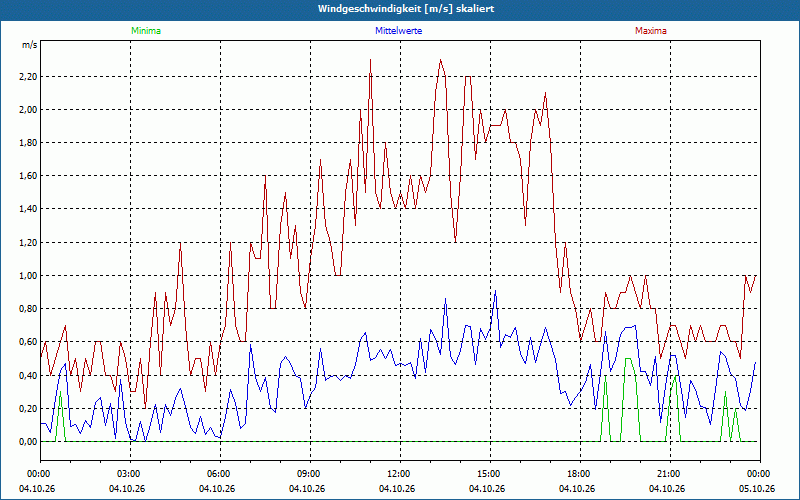Click the 03:00 time axis label
The width and height of the screenshot is (800, 500).
click(x=131, y=474)
